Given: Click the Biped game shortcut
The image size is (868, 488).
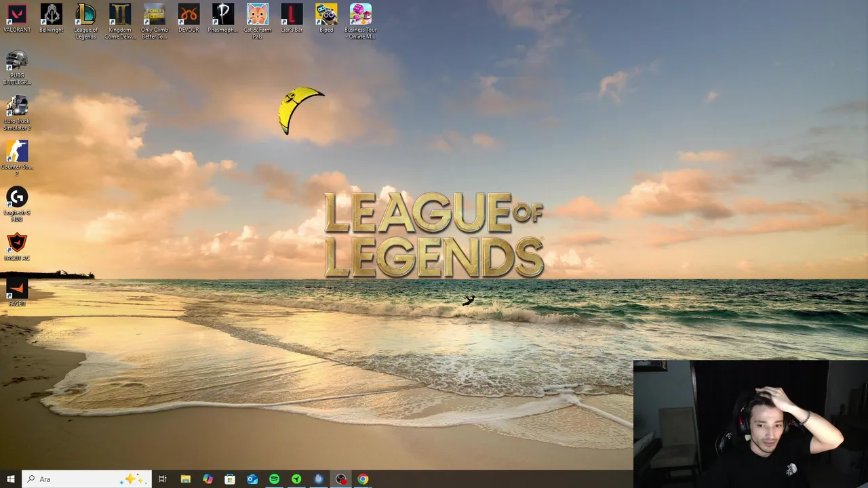Looking at the screenshot, I should [x=326, y=18].
